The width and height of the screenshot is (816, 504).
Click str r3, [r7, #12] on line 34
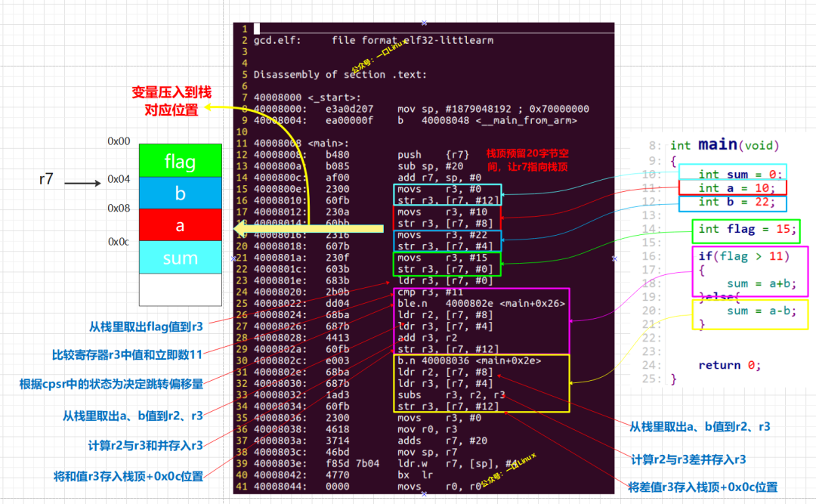coord(448,407)
